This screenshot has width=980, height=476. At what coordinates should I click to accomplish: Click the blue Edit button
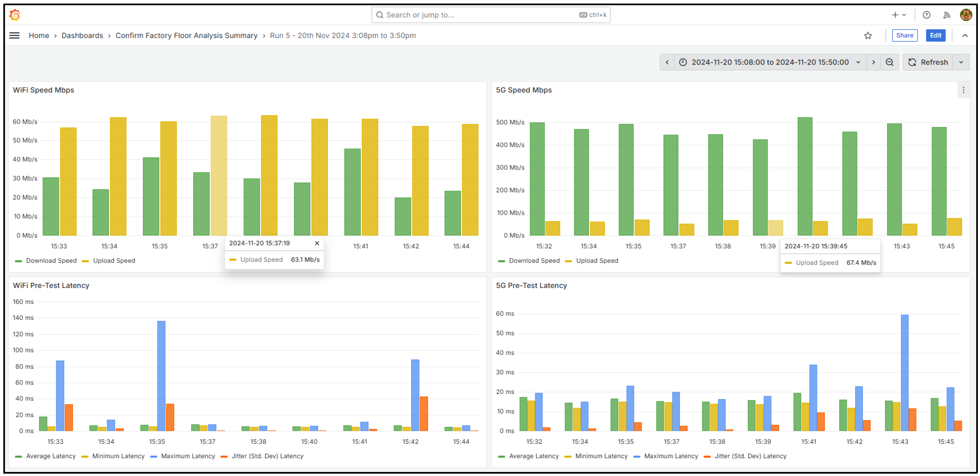pyautogui.click(x=935, y=35)
